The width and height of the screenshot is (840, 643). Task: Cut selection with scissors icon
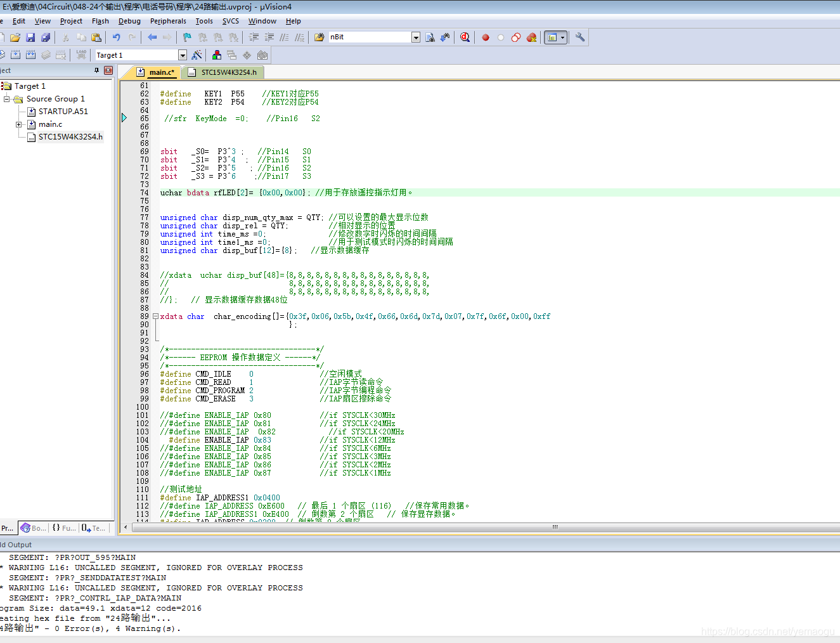pyautogui.click(x=65, y=37)
